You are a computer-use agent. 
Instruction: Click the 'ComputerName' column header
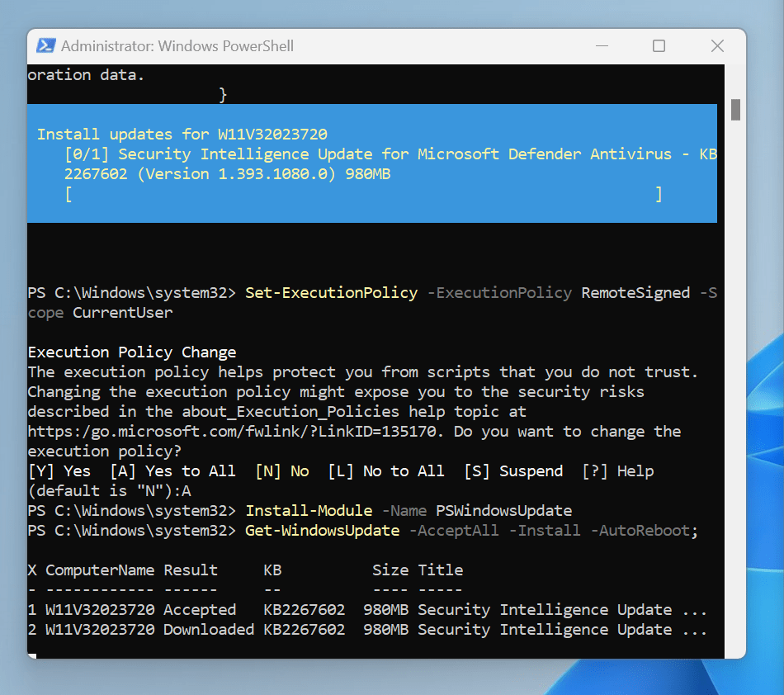coord(100,570)
